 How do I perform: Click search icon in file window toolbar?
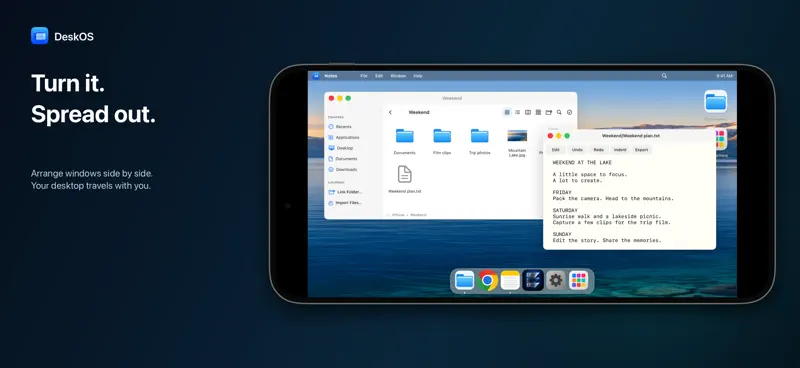(559, 112)
